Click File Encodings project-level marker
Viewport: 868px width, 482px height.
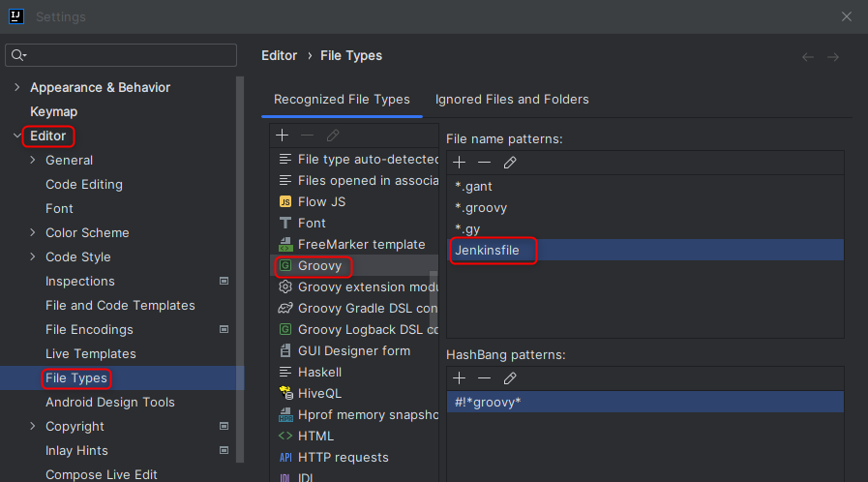[x=224, y=329]
